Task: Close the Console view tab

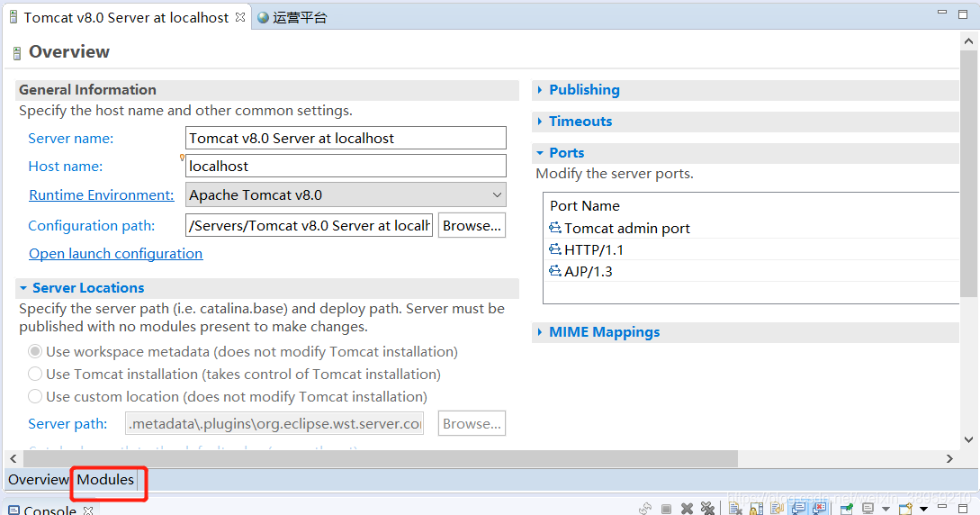Action: (88, 510)
